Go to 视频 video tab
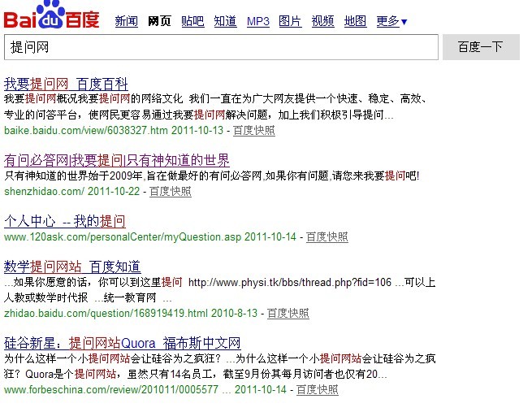This screenshot has width=532, height=412. tap(322, 21)
